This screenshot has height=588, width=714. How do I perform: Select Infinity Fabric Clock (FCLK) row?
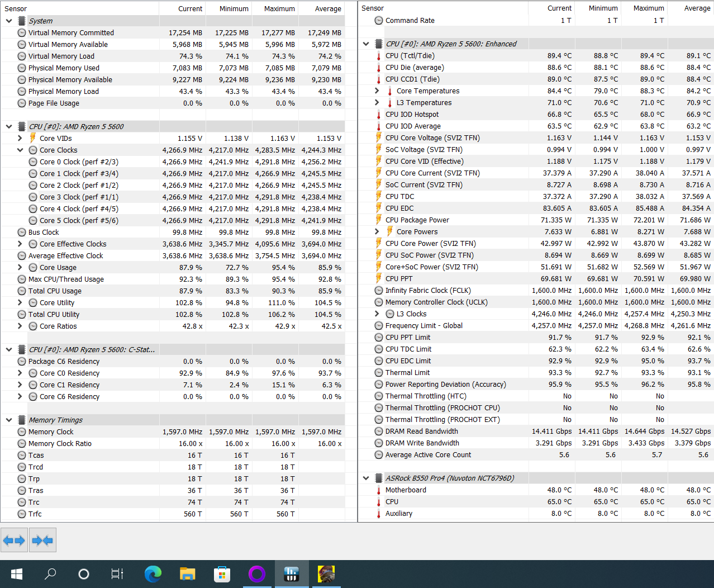point(536,291)
